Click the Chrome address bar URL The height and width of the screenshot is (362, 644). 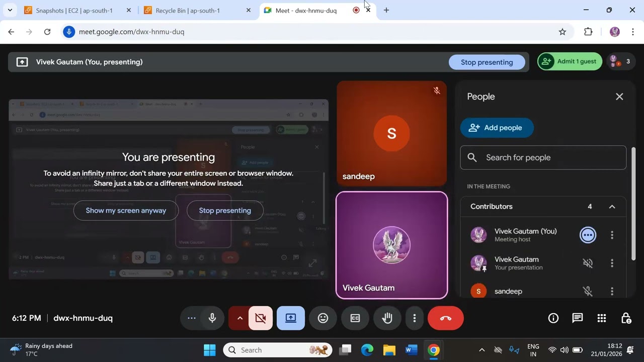point(131,32)
